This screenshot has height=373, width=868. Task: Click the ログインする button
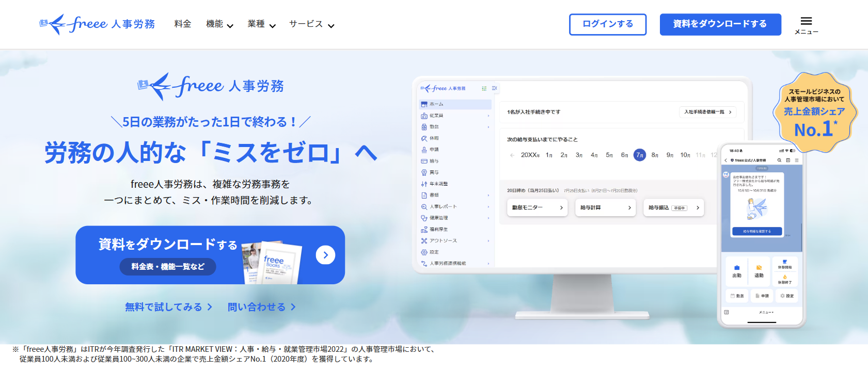pyautogui.click(x=608, y=24)
